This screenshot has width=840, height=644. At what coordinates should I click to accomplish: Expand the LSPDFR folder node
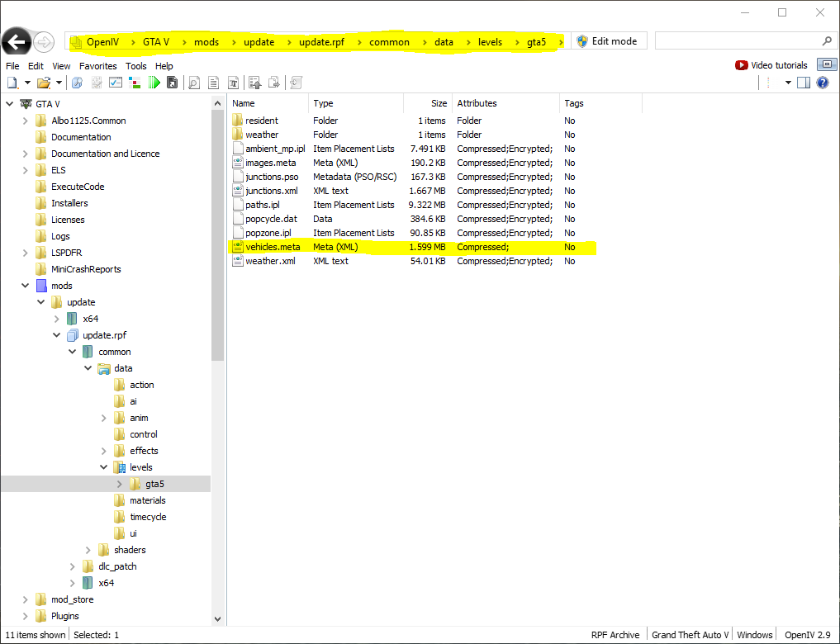point(25,253)
